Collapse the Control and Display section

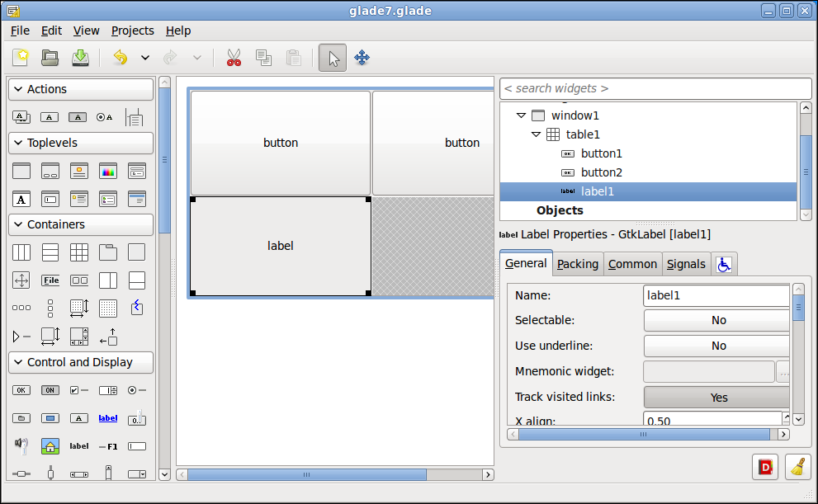click(x=81, y=362)
